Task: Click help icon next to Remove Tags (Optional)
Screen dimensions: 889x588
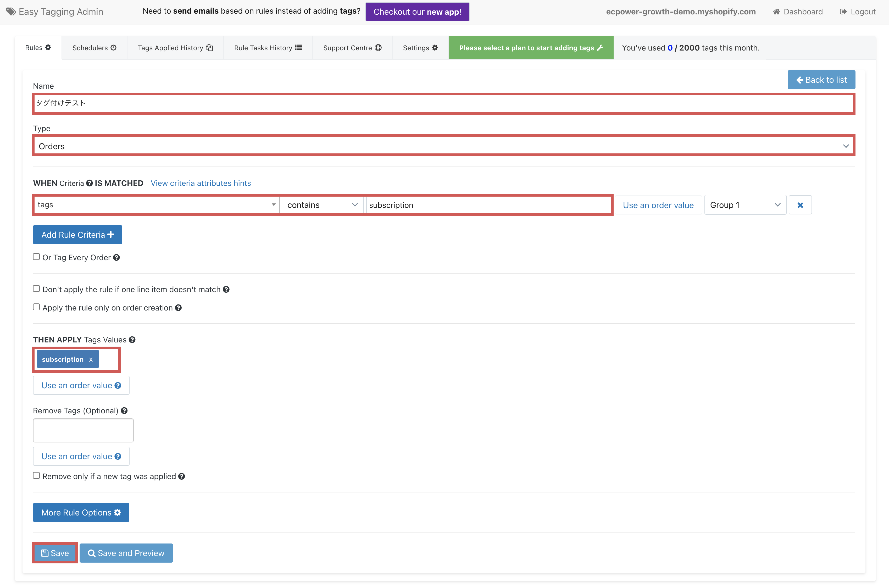Action: 124,410
